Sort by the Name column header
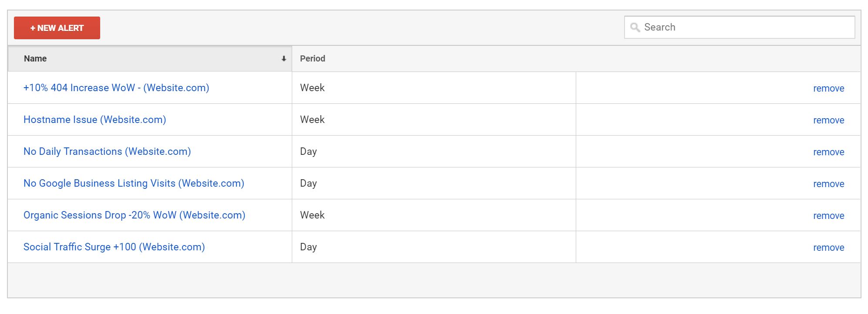 coord(35,58)
